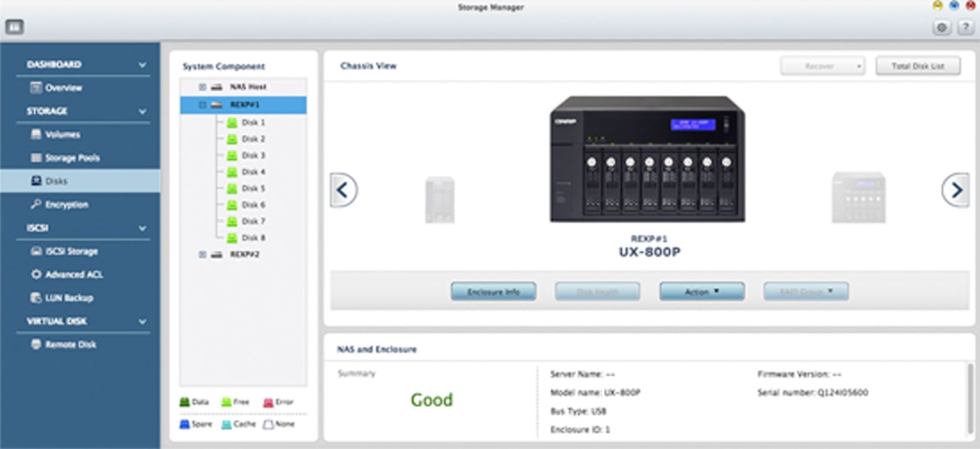
Task: Collapse the REXP#1 tree node
Action: pos(202,105)
